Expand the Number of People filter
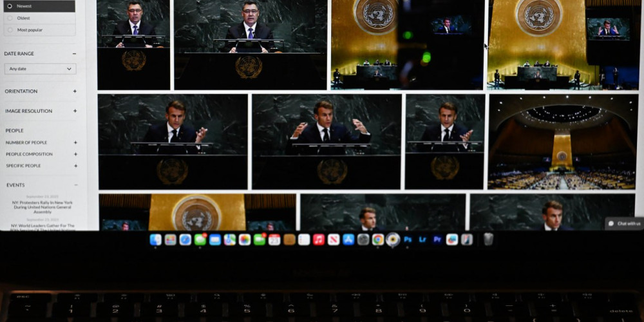Viewport: 644px width, 322px height. [x=41, y=142]
